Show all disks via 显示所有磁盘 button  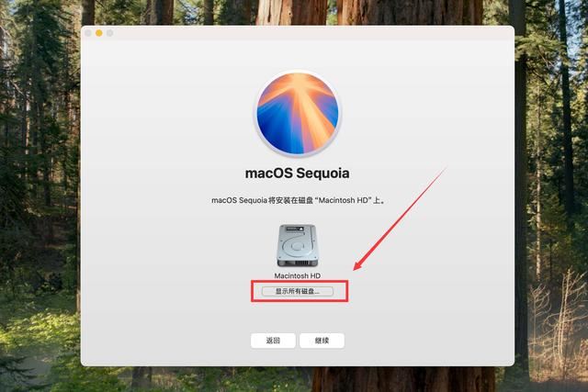pos(298,291)
